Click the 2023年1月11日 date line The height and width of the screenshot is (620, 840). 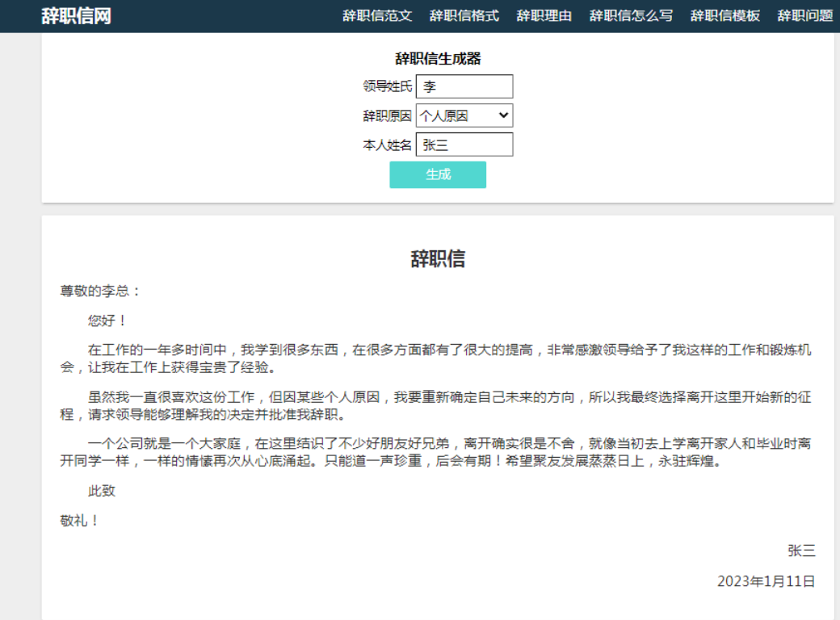pyautogui.click(x=766, y=581)
